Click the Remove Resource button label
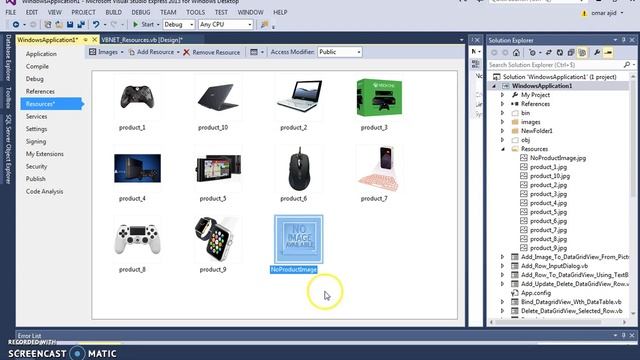The image size is (640, 360). click(x=216, y=52)
